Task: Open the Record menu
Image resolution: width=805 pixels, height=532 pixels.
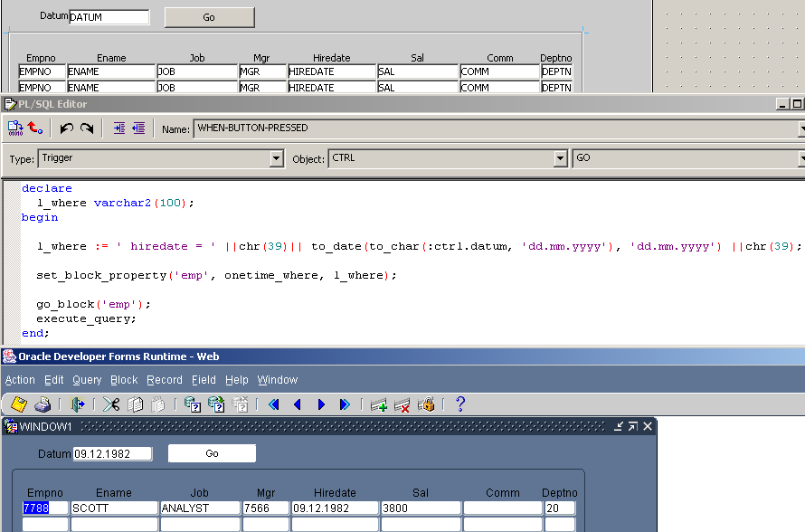Action: coord(165,380)
